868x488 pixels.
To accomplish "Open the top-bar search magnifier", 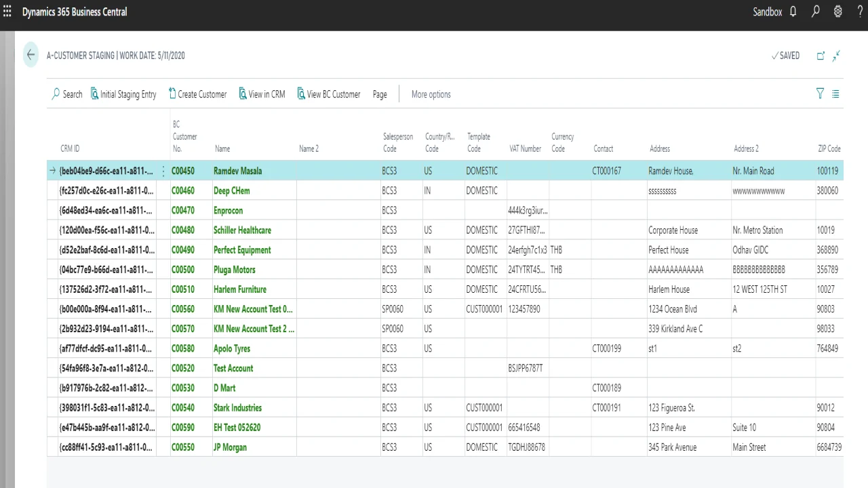I will [816, 12].
